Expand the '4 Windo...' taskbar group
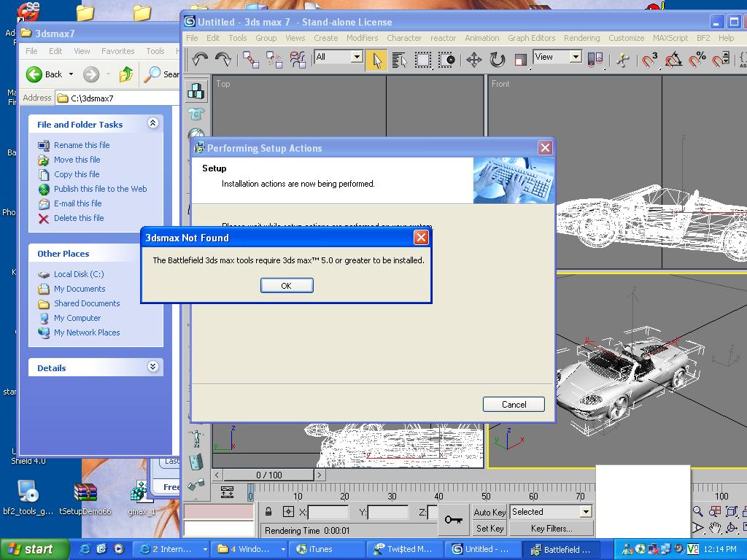This screenshot has height=560, width=747. 283,549
